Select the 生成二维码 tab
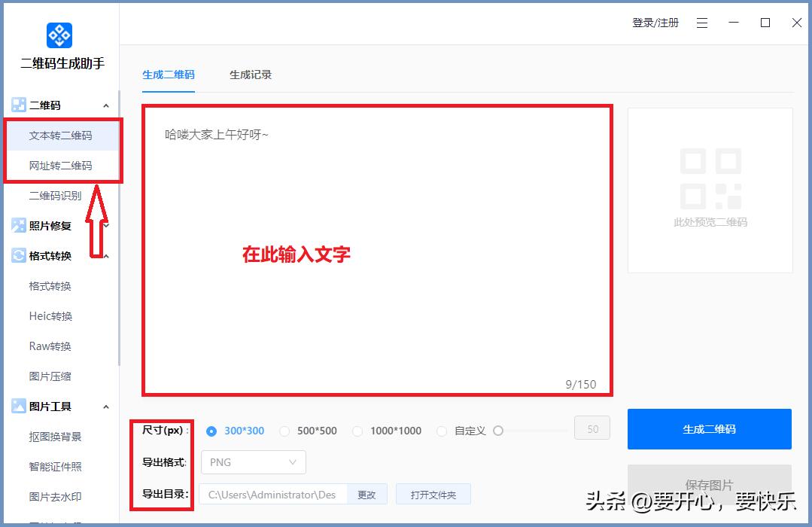812x527 pixels. click(168, 75)
